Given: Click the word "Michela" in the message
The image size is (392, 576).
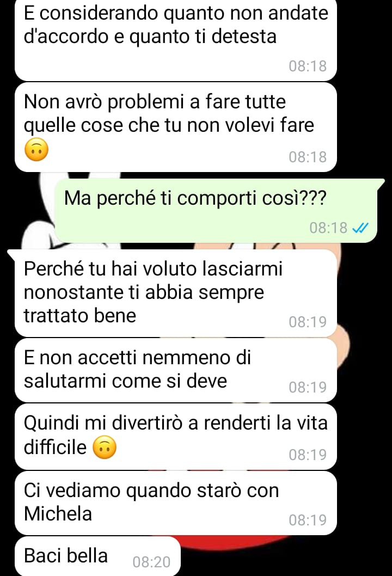Looking at the screenshot, I should coord(58,513).
